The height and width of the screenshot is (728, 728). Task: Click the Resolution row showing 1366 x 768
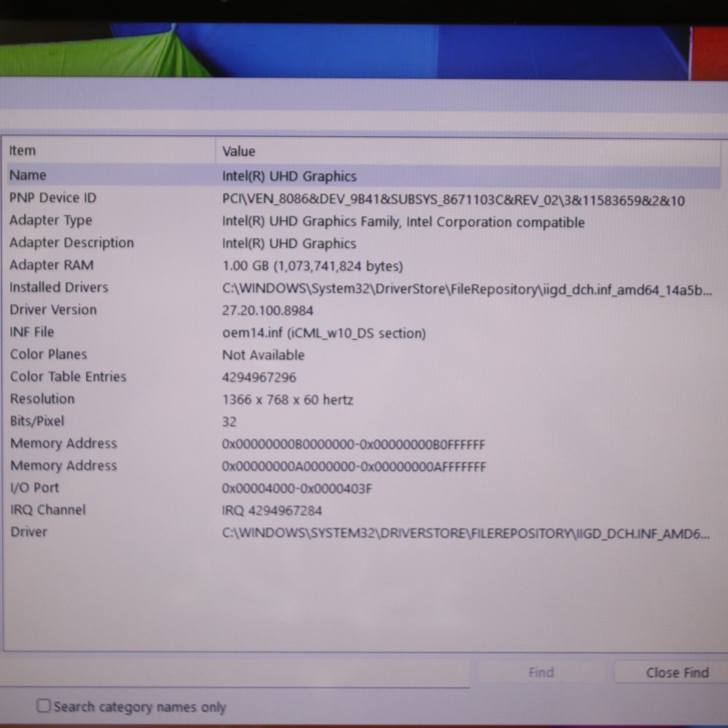(43, 399)
